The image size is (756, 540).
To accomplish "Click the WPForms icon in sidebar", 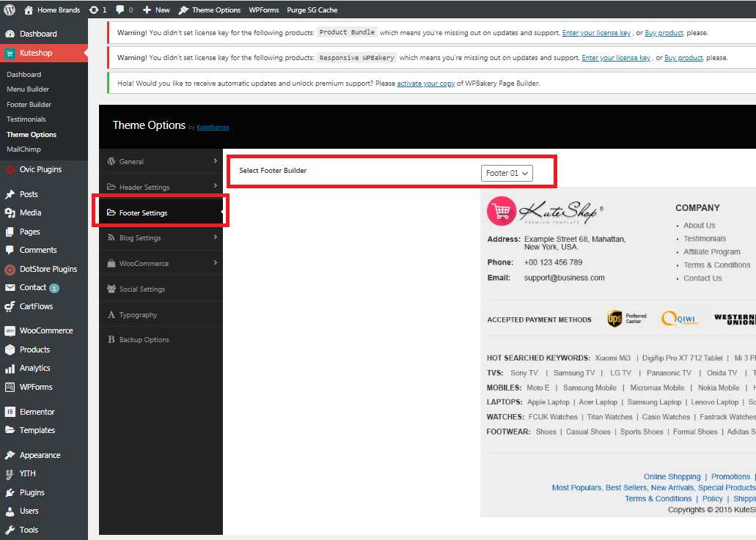I will (x=10, y=388).
